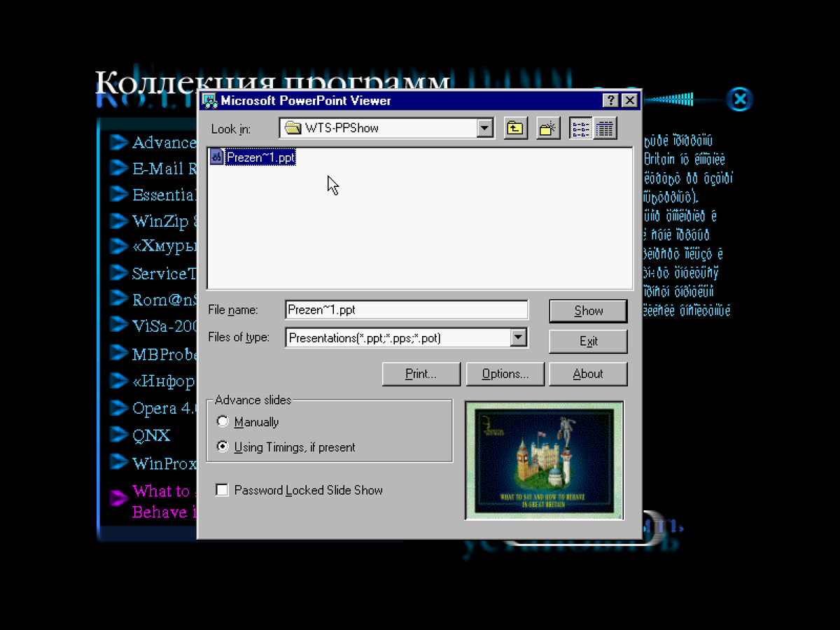840x630 pixels.
Task: Click the arrow icon beside ViSa-200 entry
Action: click(118, 325)
